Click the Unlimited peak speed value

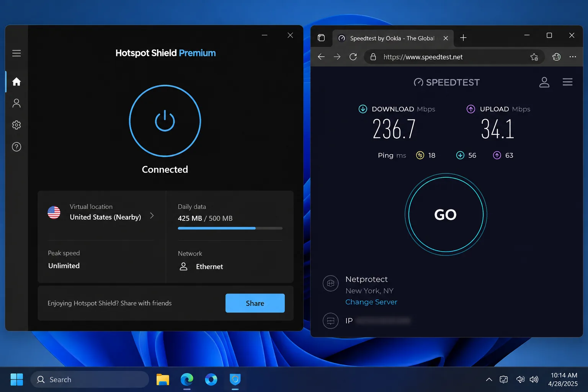click(x=64, y=266)
